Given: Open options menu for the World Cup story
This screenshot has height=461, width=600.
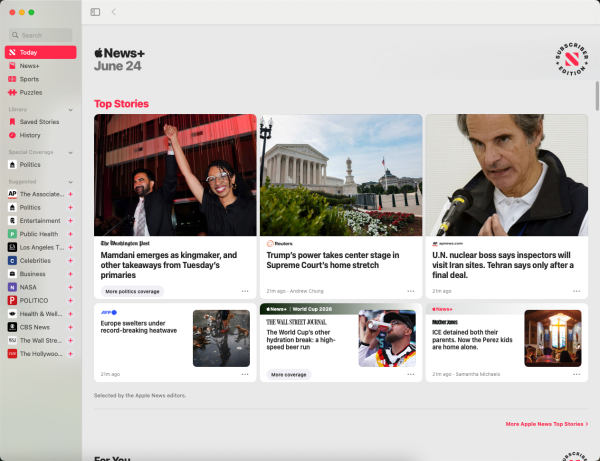Looking at the screenshot, I should 411,375.
